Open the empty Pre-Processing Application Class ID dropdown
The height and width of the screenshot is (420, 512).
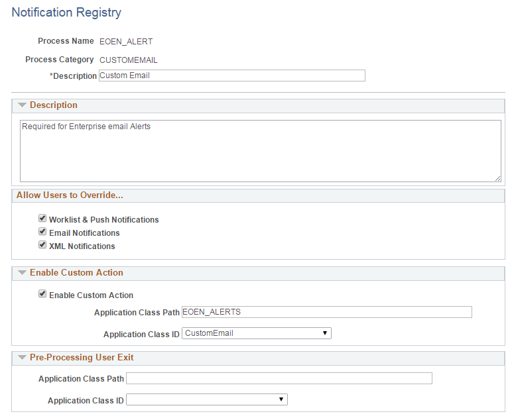tap(207, 399)
